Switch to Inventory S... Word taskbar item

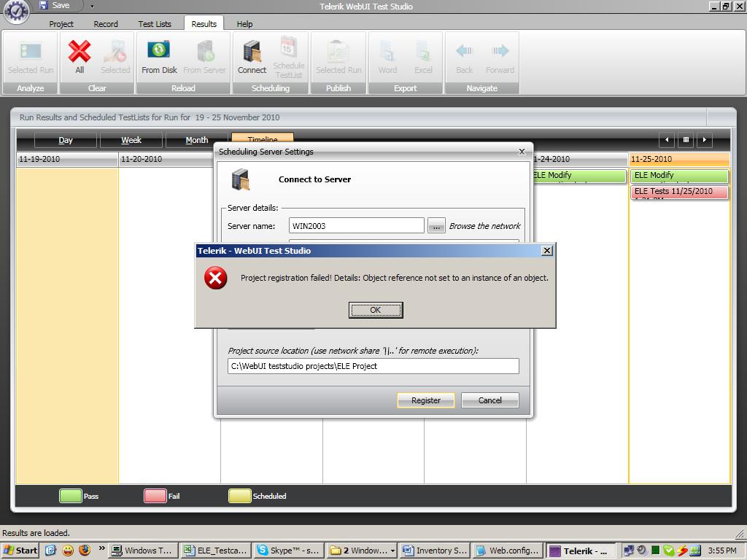435,551
